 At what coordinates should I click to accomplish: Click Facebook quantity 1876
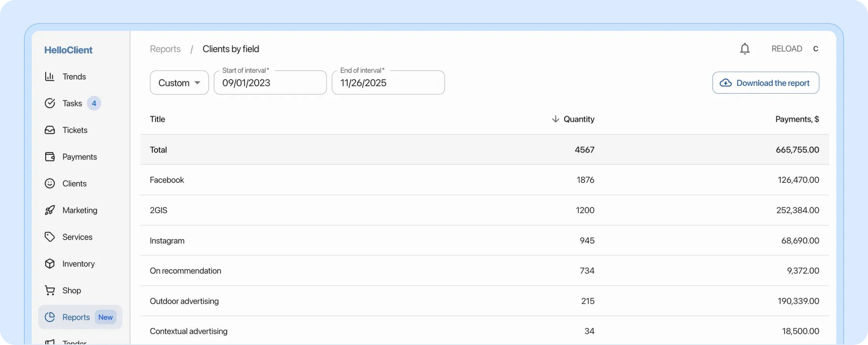click(x=585, y=180)
